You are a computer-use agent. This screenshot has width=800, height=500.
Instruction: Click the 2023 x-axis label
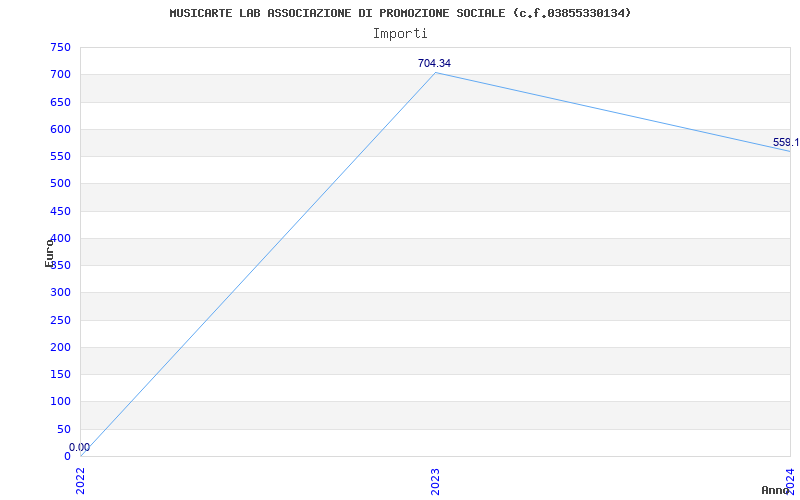click(435, 481)
